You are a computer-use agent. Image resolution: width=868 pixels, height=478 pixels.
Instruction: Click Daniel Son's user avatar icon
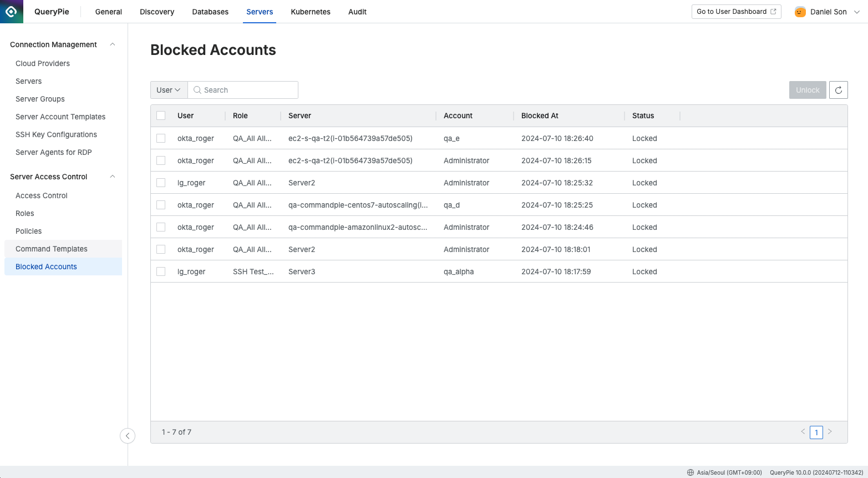pos(800,12)
